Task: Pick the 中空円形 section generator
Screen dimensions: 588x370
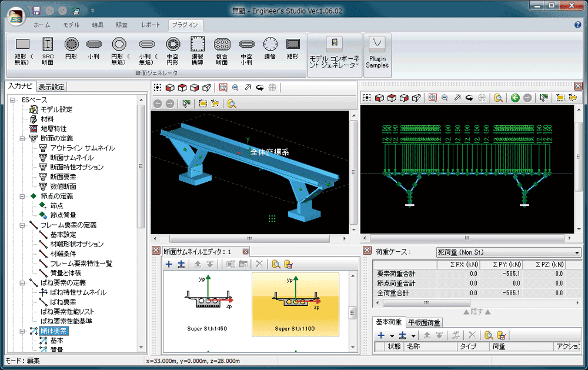Action: (173, 51)
